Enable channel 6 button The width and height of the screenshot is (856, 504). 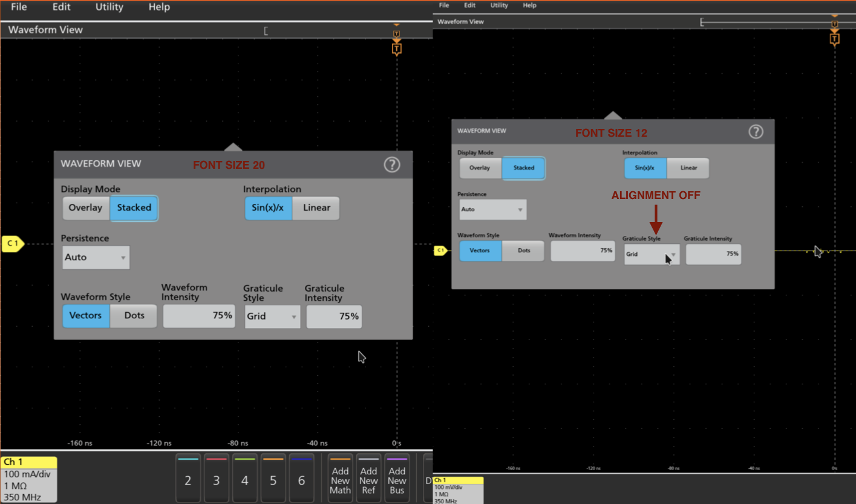click(301, 478)
